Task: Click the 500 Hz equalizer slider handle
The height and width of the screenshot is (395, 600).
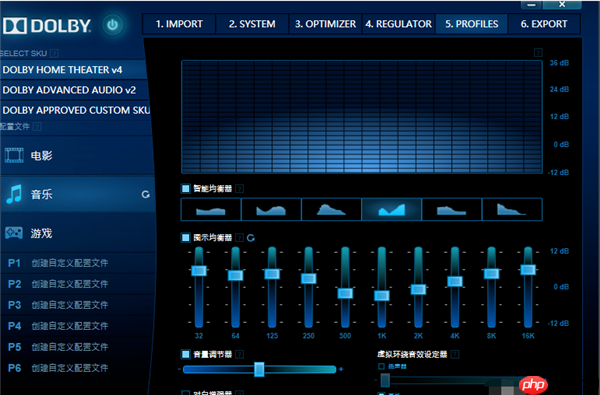Action: (x=345, y=294)
